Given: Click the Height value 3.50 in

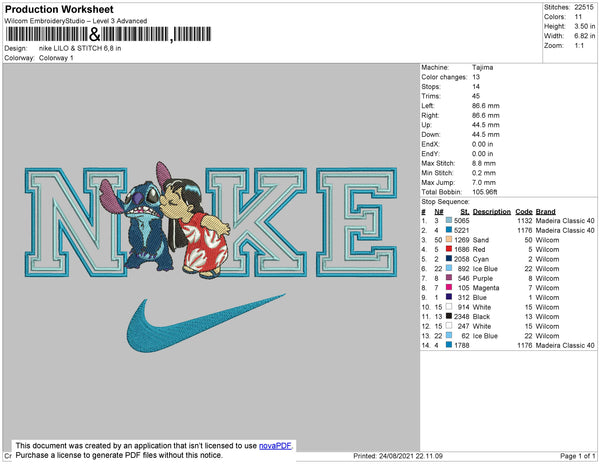Looking at the screenshot, I should [x=584, y=26].
